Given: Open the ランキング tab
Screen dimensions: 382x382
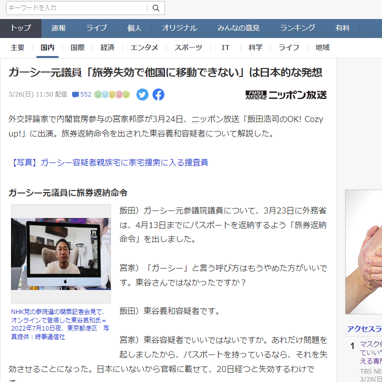Looking at the screenshot, I should [x=298, y=28].
